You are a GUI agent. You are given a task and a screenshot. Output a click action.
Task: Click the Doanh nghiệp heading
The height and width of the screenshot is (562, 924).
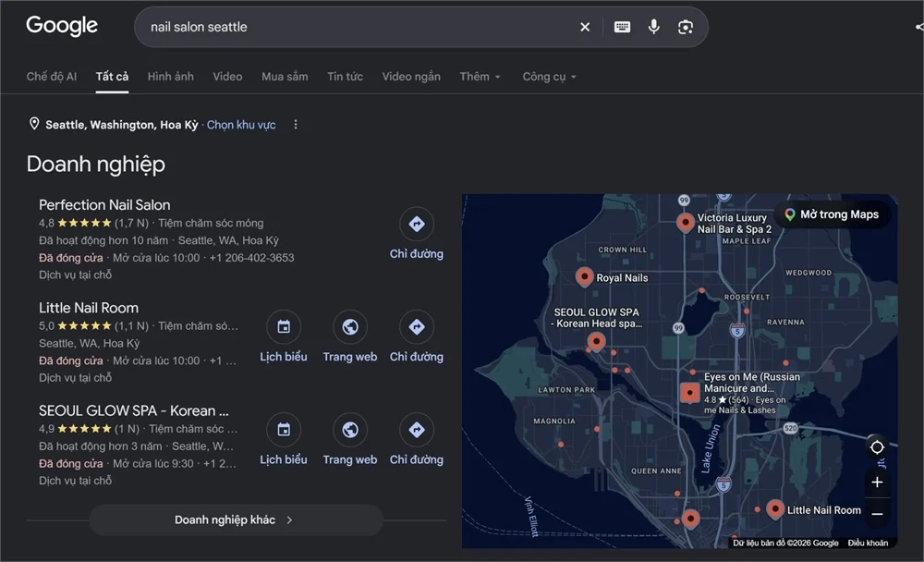pos(96,164)
